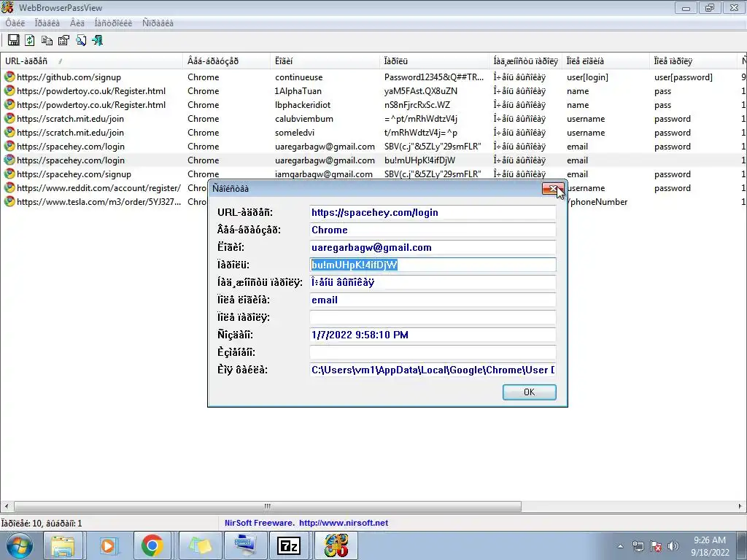747x560 pixels.
Task: Open the fourth menu bar item (Options)
Action: click(113, 23)
